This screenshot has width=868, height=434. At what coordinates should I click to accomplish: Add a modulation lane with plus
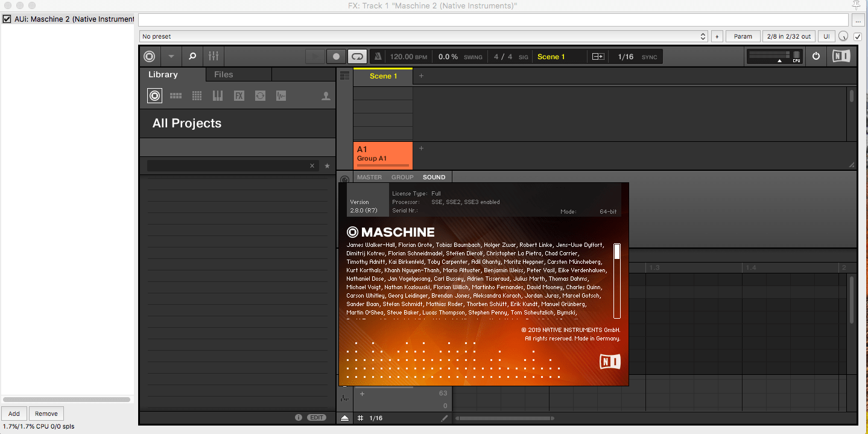click(x=362, y=394)
